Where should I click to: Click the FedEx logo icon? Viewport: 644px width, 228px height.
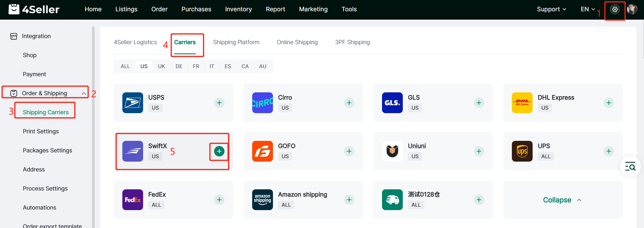[x=133, y=200]
